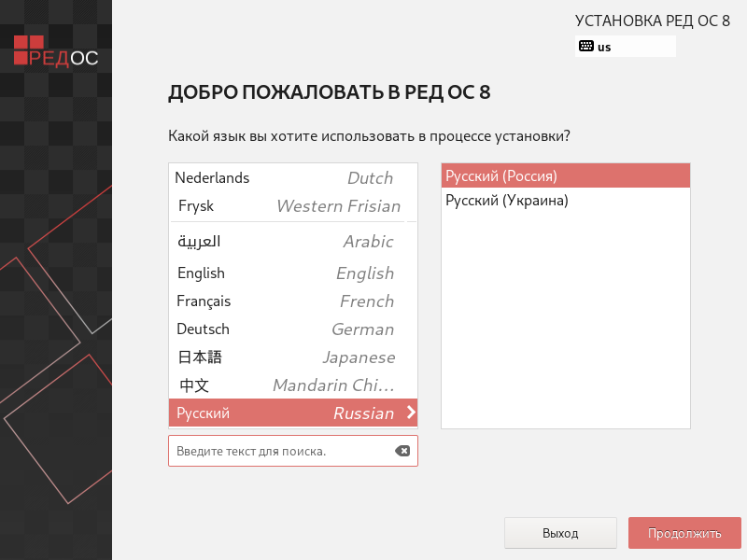Select Frysk (Western Frisian) language
This screenshot has width=747, height=560.
[x=293, y=205]
